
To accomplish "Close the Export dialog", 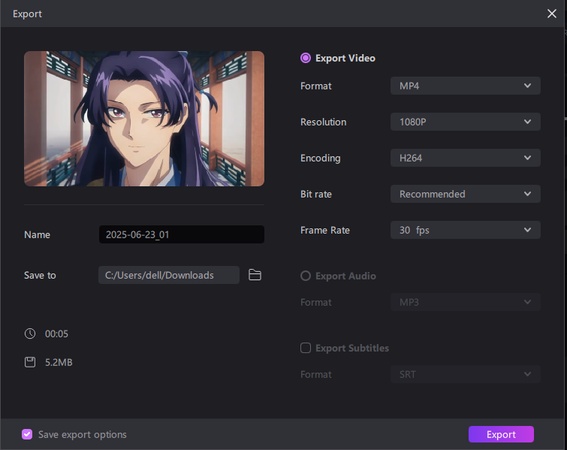I will [551, 14].
